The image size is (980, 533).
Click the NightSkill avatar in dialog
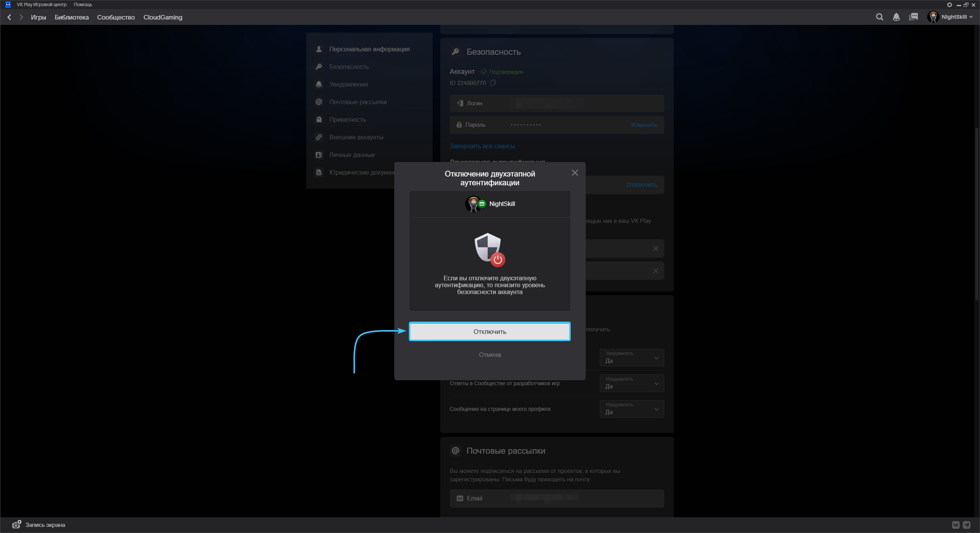click(473, 204)
